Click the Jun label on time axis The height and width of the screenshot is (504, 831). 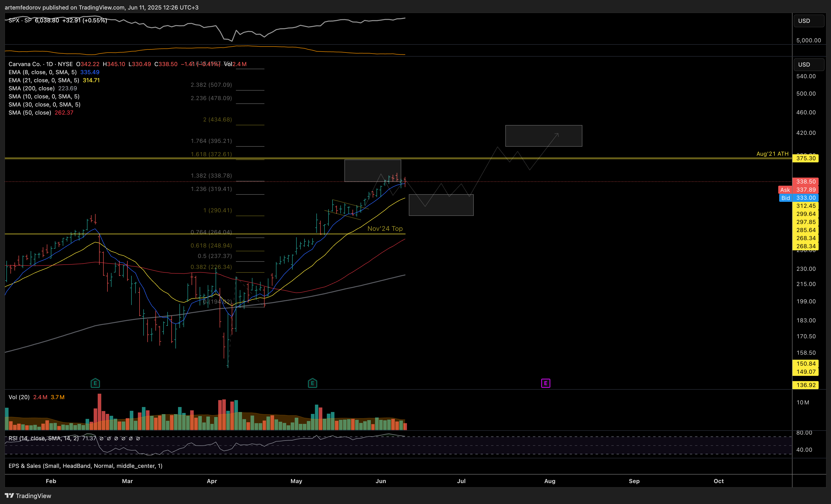(x=381, y=481)
